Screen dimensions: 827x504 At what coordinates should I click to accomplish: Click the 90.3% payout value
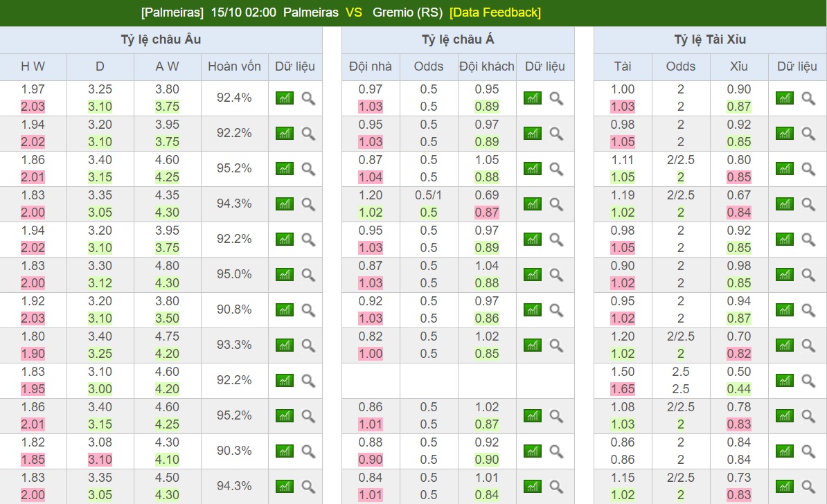(234, 451)
